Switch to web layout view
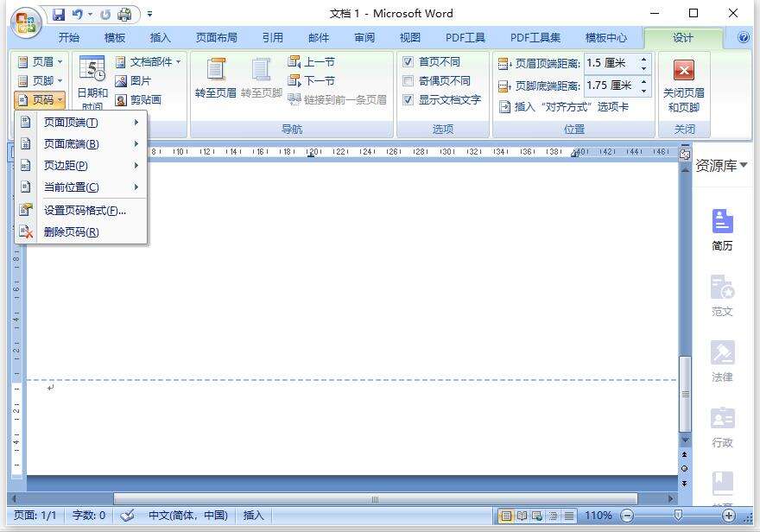The height and width of the screenshot is (532, 760). click(537, 516)
